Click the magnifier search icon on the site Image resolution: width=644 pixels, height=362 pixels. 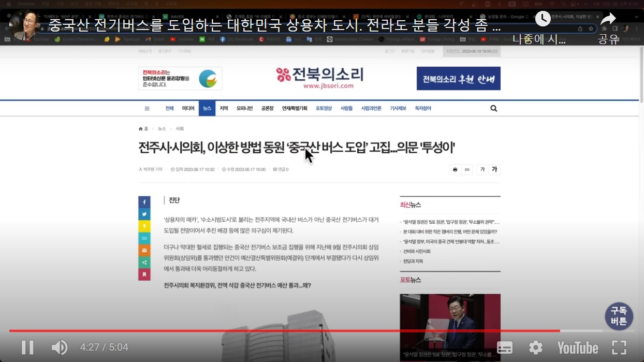click(x=493, y=109)
